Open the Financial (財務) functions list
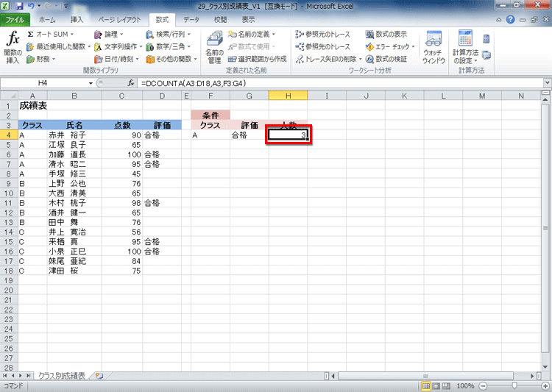Viewport: 552px width, 392px height. pos(41,59)
